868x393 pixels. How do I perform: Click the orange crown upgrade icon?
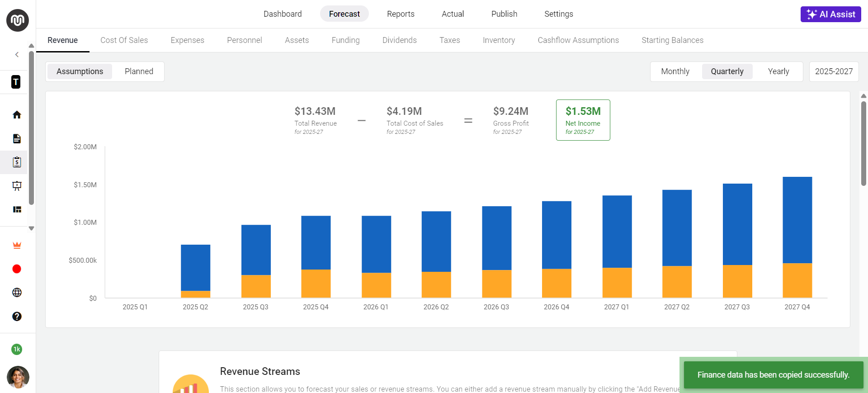(17, 245)
